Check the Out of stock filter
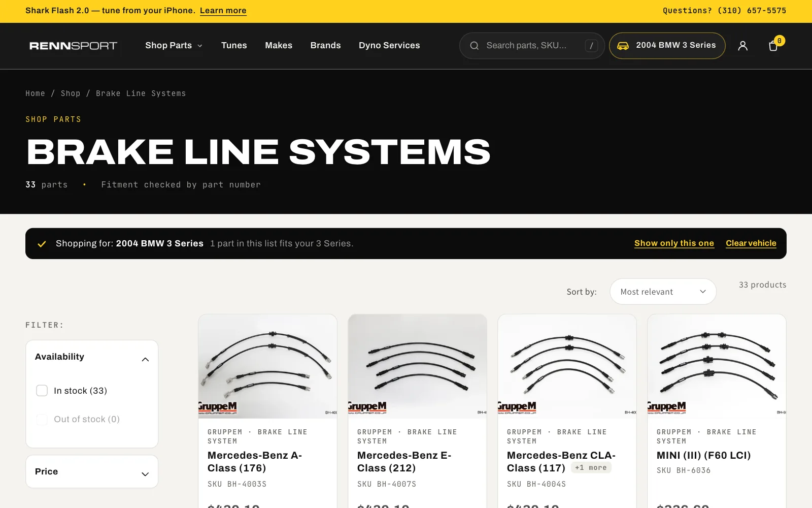Image resolution: width=812 pixels, height=508 pixels. click(42, 419)
